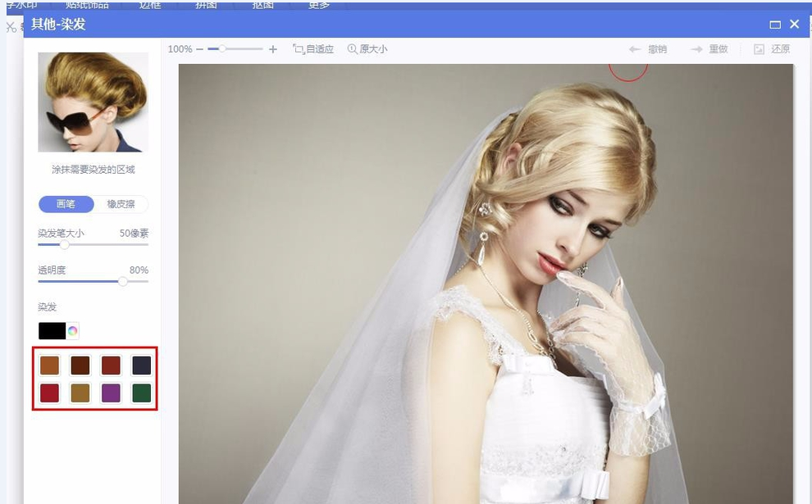The image size is (812, 504).
Task: Click the 自适应 fit-to-window button
Action: click(x=313, y=49)
